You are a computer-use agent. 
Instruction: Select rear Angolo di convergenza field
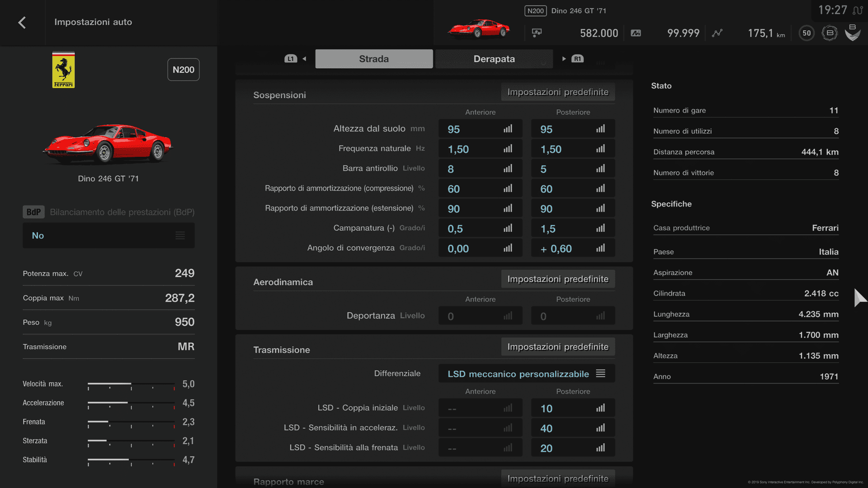tap(572, 249)
